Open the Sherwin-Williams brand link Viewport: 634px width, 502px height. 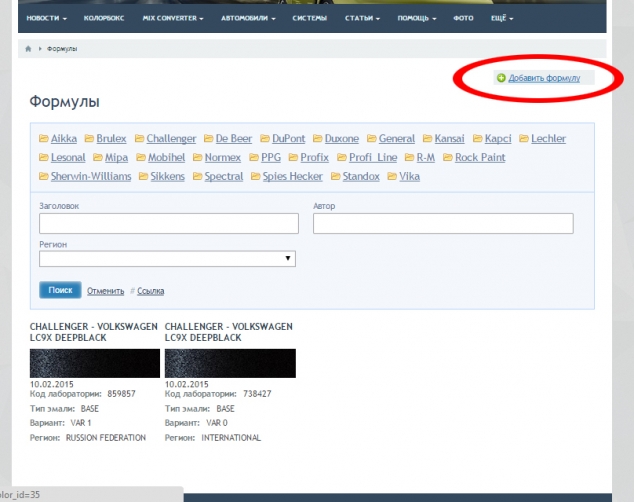91,176
